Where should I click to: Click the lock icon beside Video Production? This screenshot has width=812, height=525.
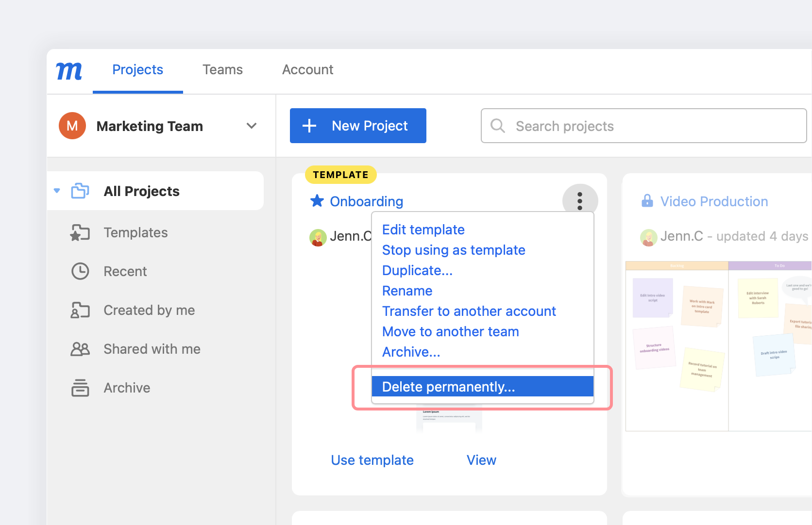(x=647, y=201)
